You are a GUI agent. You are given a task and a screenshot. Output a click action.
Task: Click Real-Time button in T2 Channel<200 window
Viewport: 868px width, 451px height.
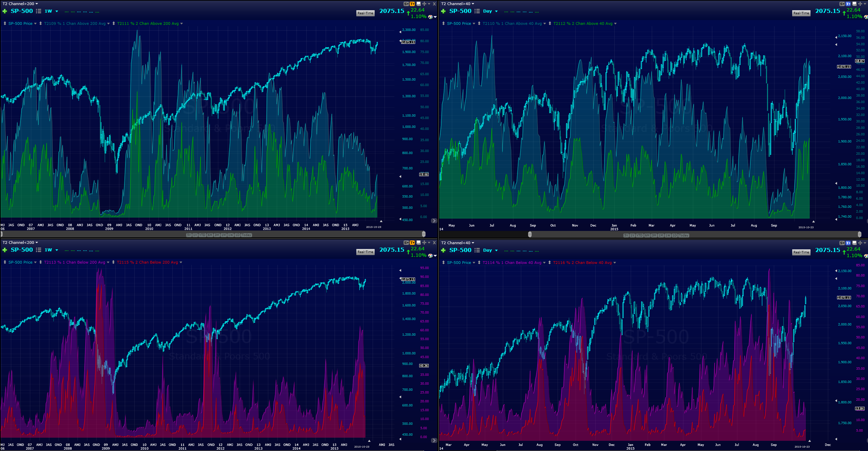pos(365,252)
